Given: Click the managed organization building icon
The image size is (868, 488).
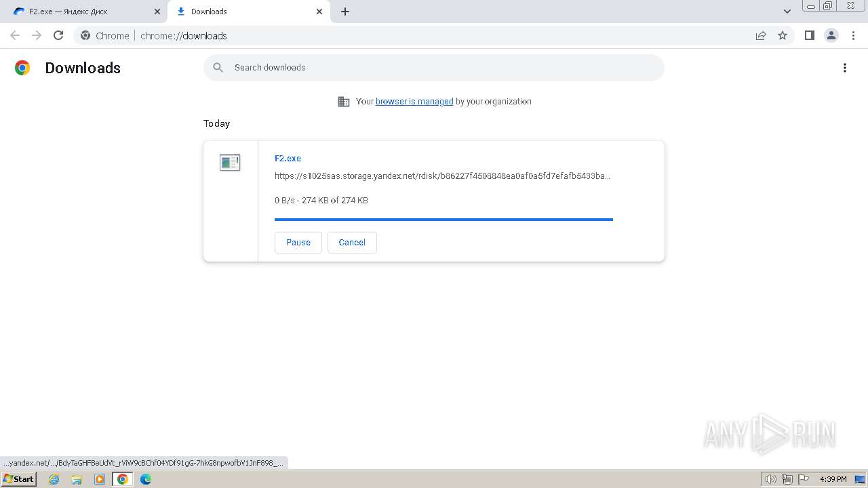Looking at the screenshot, I should pyautogui.click(x=344, y=102).
